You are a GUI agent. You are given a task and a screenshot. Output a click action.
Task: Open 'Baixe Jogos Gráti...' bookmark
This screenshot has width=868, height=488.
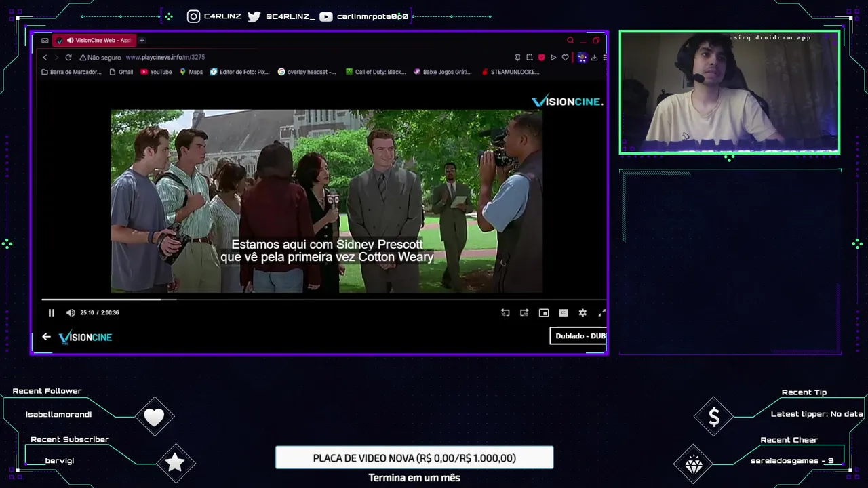443,72
